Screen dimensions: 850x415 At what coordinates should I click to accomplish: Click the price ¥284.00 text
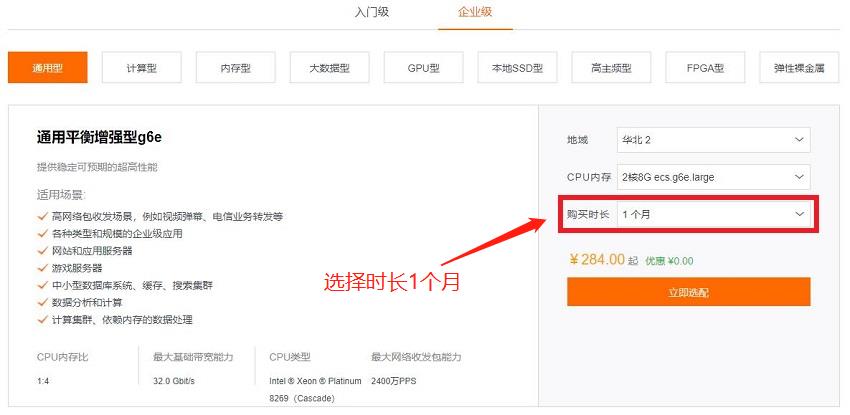pos(597,260)
